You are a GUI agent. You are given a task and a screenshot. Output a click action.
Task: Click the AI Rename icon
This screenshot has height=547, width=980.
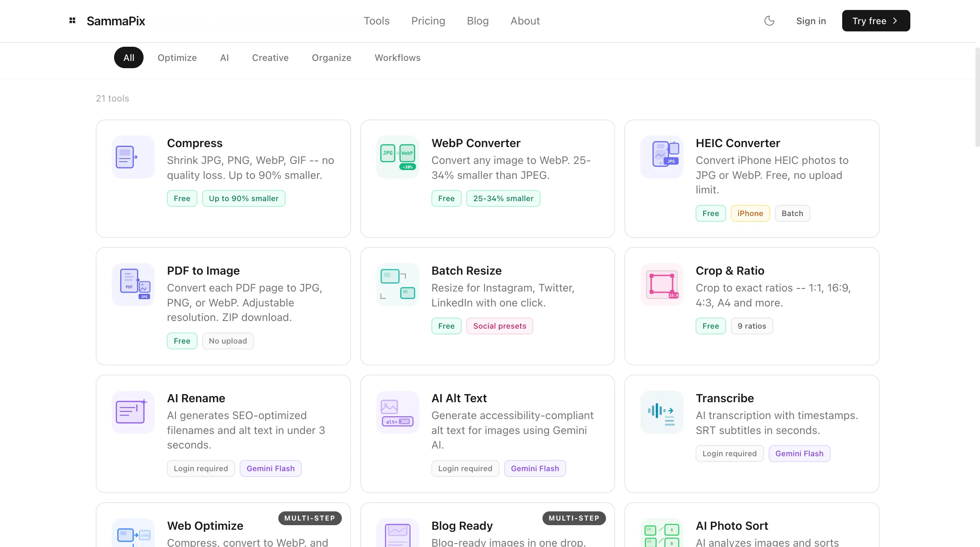coord(133,412)
